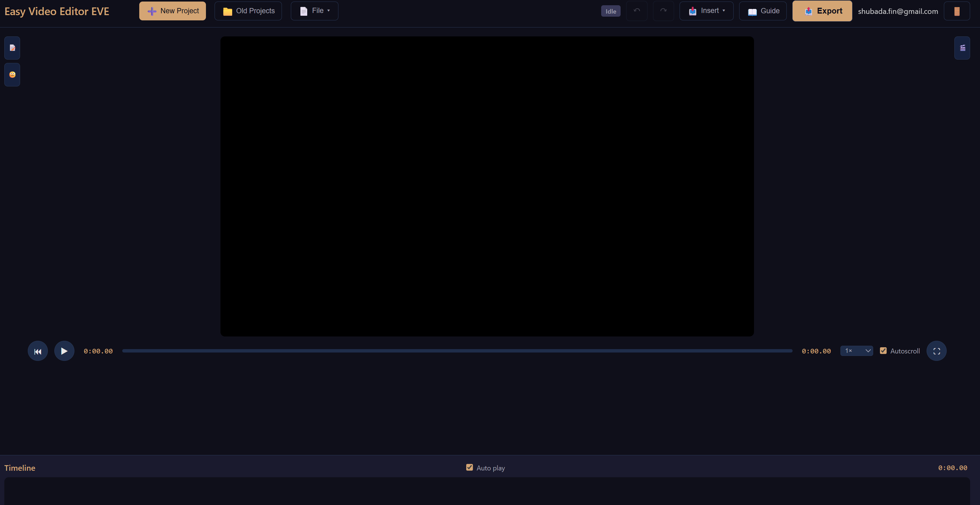Click the Export button
Image resolution: width=980 pixels, height=505 pixels.
pos(822,11)
